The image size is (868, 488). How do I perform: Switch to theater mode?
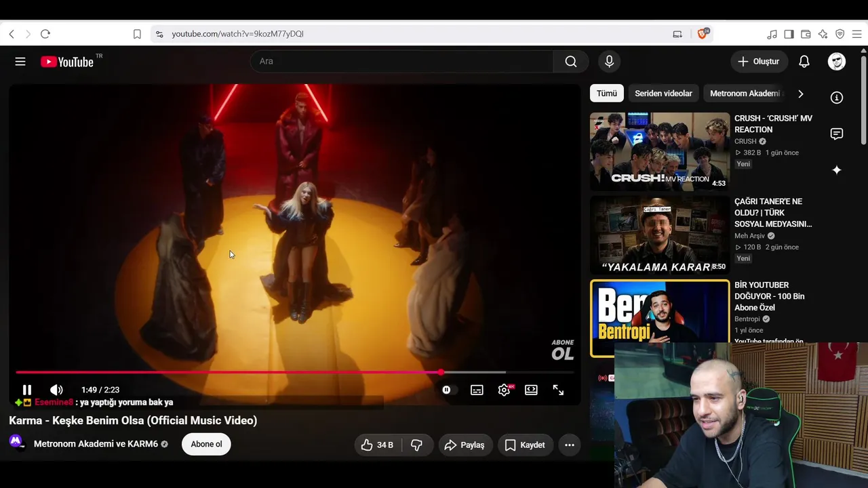click(x=531, y=390)
